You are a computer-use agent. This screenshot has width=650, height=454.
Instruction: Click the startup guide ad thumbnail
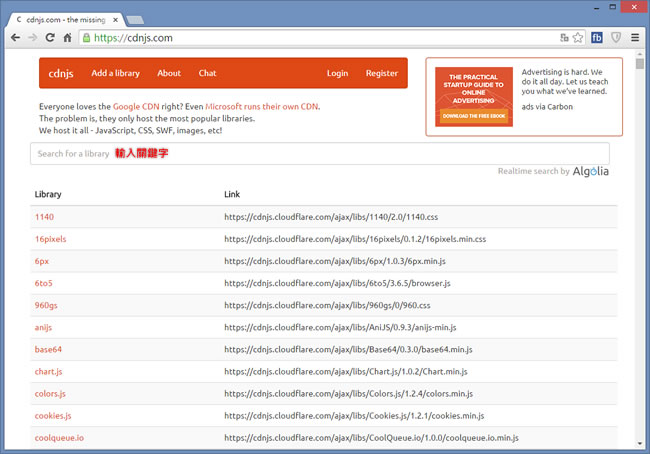[x=474, y=98]
